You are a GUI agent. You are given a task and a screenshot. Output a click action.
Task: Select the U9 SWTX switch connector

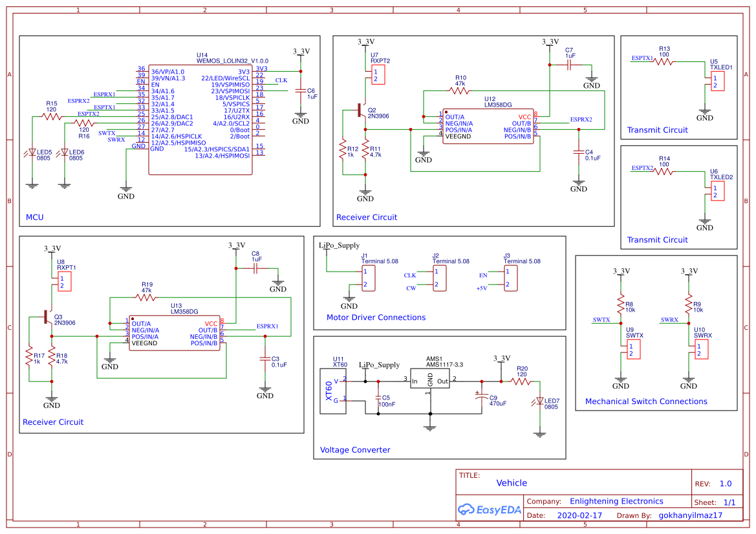tap(634, 350)
